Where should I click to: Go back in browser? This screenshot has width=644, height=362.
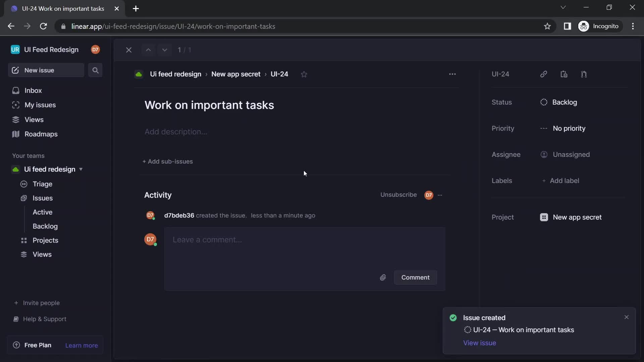point(11,26)
